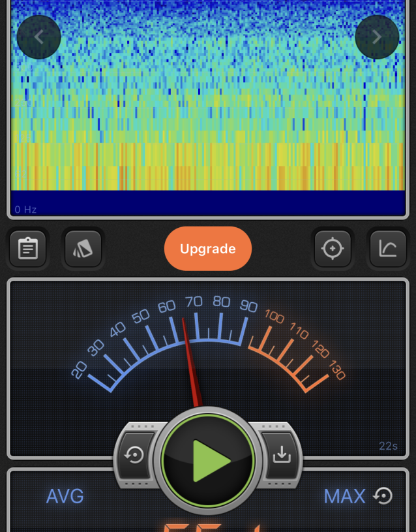Image resolution: width=416 pixels, height=532 pixels.
Task: Open the calibration crosshair icon
Action: point(333,249)
